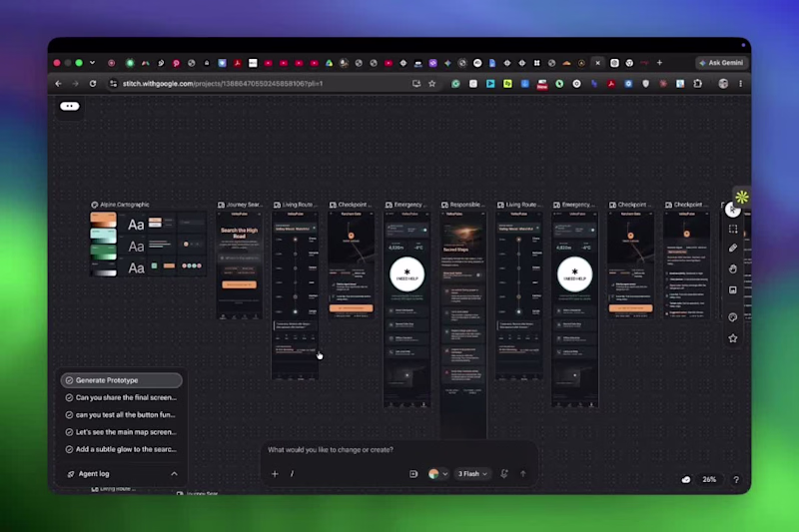Open a new browser tab
799x532 pixels.
coord(659,63)
